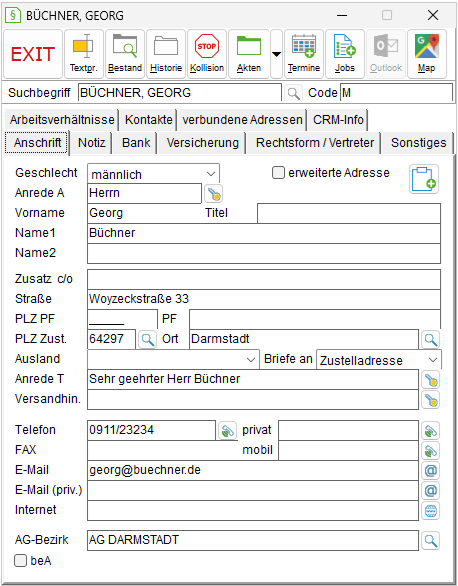Screen dimensions: 458x586
Task: Enable the beA checkbox
Action: pyautogui.click(x=21, y=561)
